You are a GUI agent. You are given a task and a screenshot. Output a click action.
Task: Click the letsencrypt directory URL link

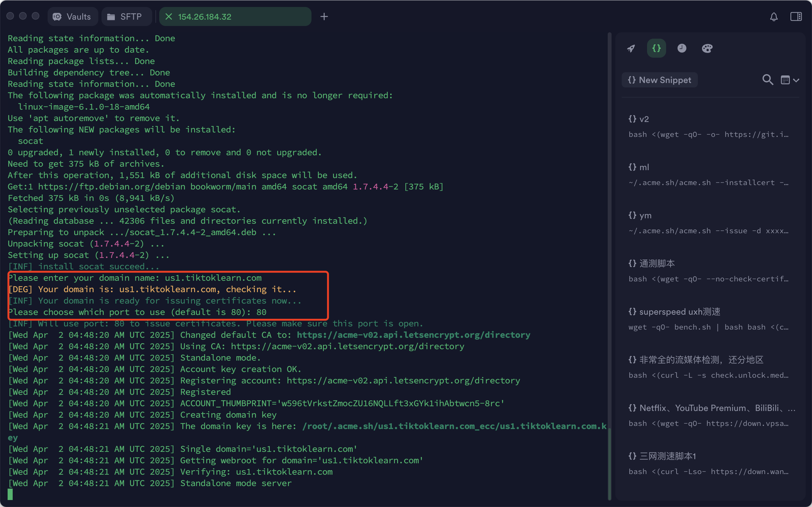pos(413,335)
